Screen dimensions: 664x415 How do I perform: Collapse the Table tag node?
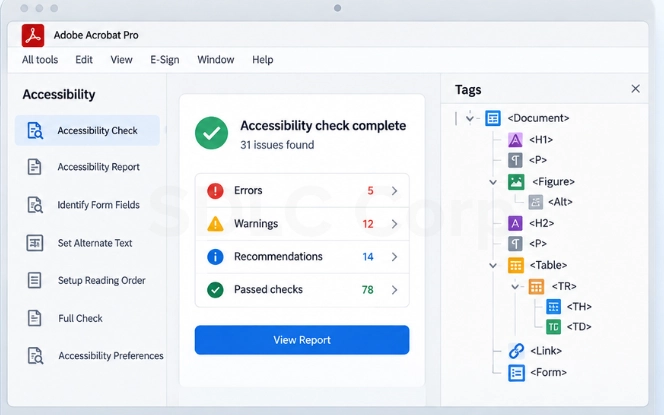(x=493, y=266)
